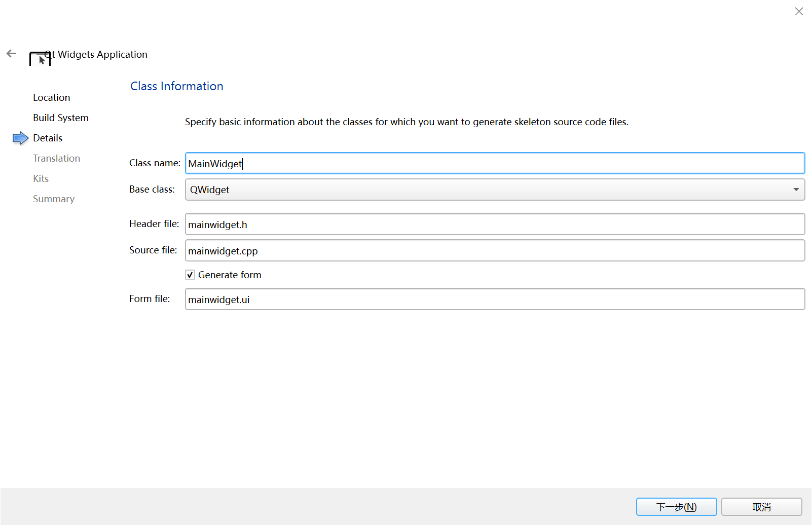Go to the Location step

(52, 97)
